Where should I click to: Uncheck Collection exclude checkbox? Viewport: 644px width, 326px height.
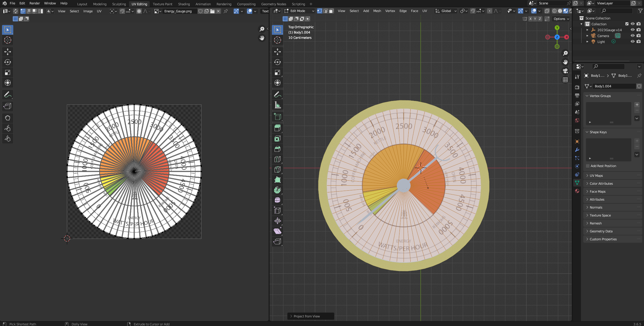pos(627,24)
